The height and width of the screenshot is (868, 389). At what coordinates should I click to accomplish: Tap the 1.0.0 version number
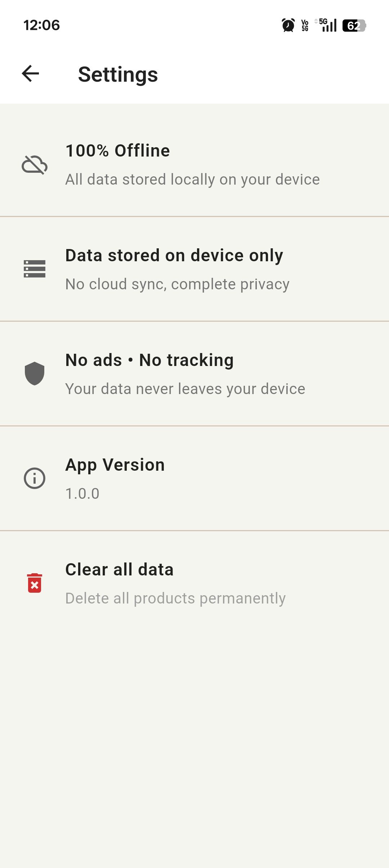[x=82, y=493]
